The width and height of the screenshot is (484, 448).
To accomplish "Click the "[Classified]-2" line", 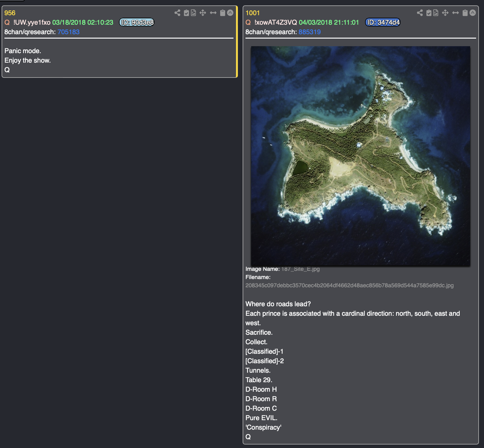I will [265, 361].
